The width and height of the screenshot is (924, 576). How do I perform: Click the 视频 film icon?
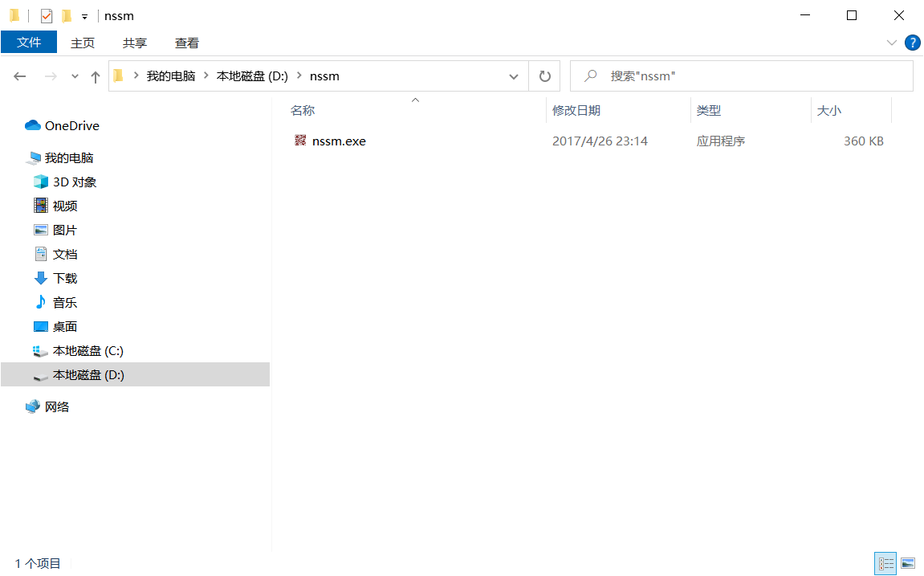pos(41,205)
